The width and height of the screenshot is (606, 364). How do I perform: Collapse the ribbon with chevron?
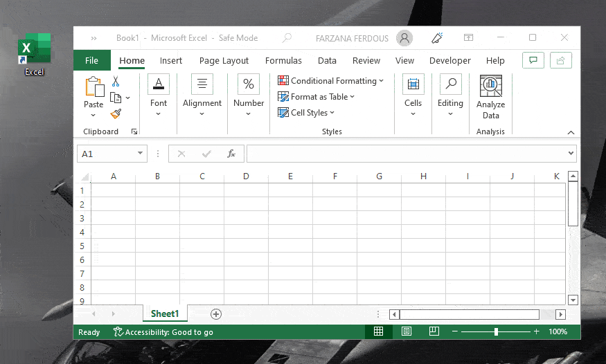coord(571,132)
